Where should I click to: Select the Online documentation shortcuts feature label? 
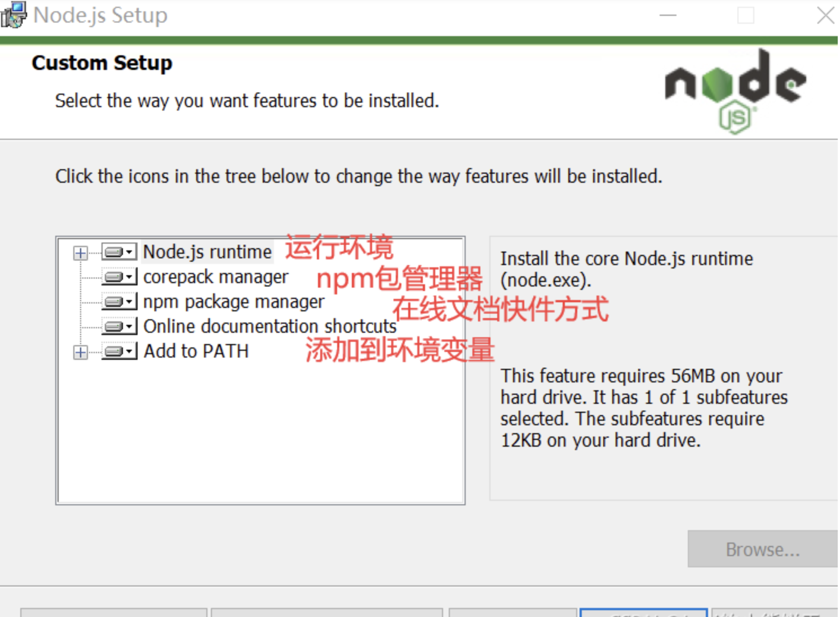(270, 327)
